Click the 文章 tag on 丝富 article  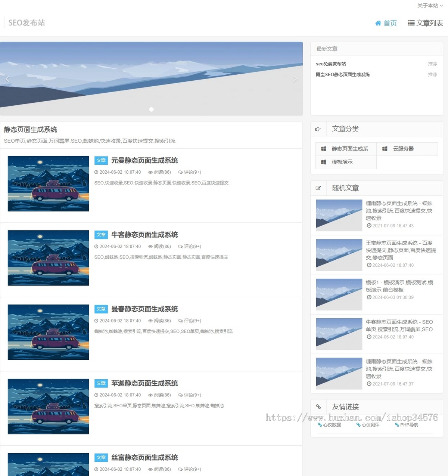(x=101, y=458)
